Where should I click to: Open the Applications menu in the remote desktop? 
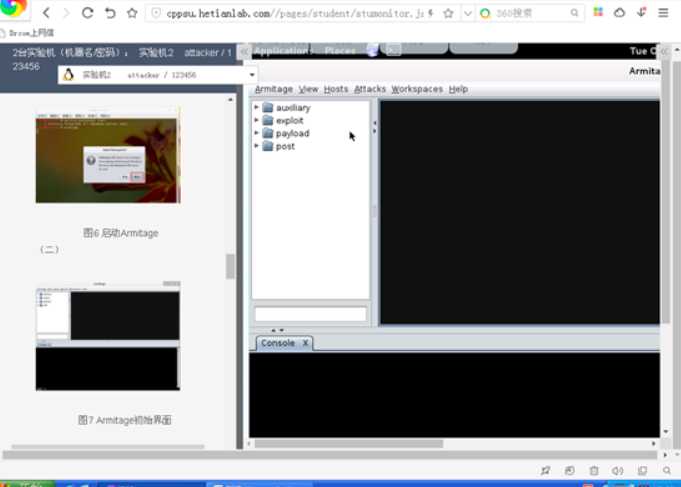pos(281,51)
